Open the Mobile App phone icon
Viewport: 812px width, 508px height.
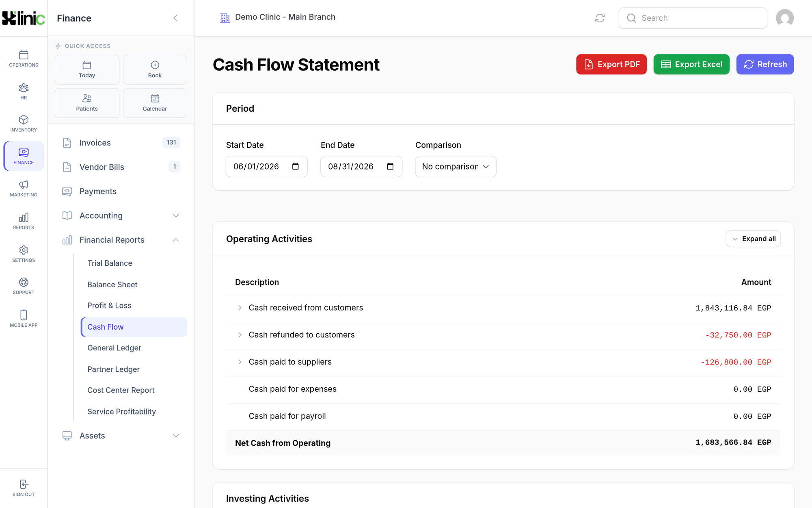click(24, 315)
